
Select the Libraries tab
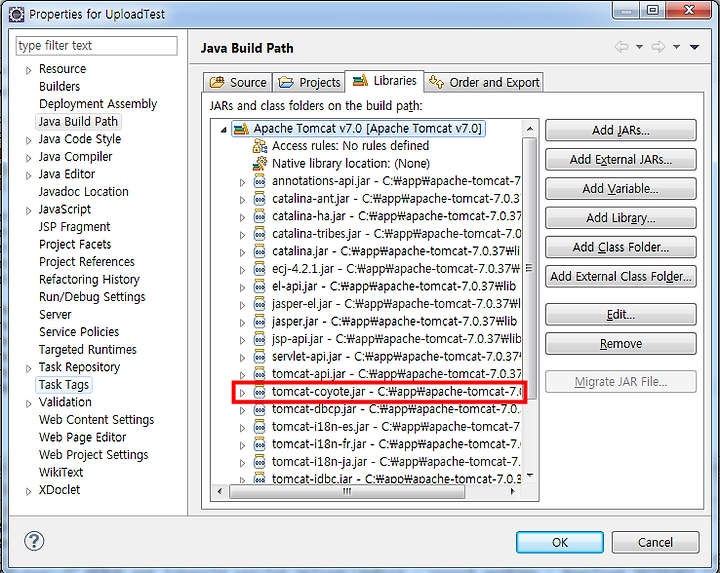pyautogui.click(x=384, y=81)
